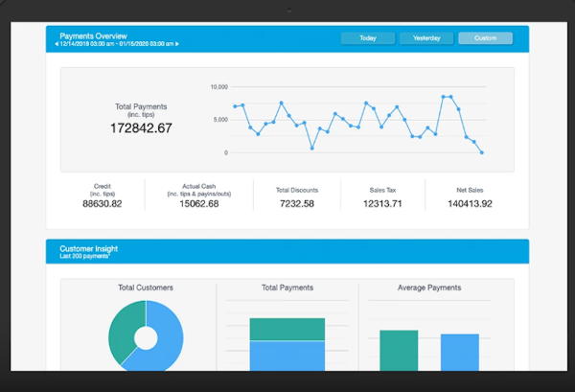The height and width of the screenshot is (392, 575).
Task: Click the Total Payments amount 172842.67
Action: point(141,127)
